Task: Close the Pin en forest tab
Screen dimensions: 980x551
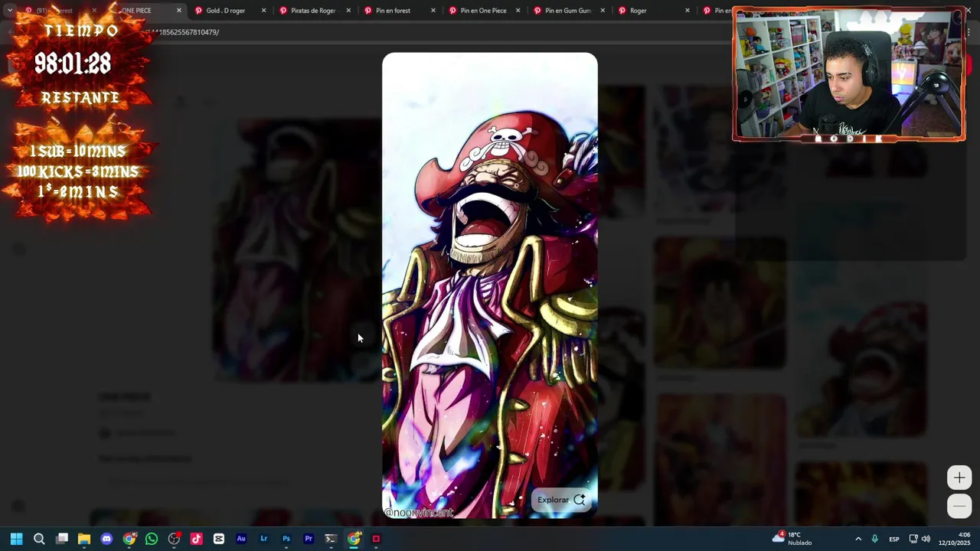Action: 433,11
